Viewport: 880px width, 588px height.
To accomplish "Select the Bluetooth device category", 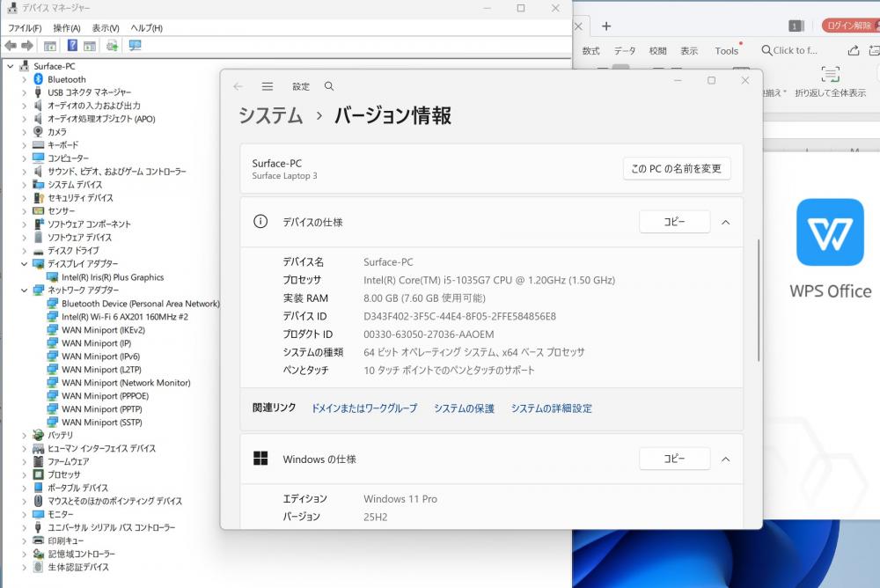I will pyautogui.click(x=67, y=79).
